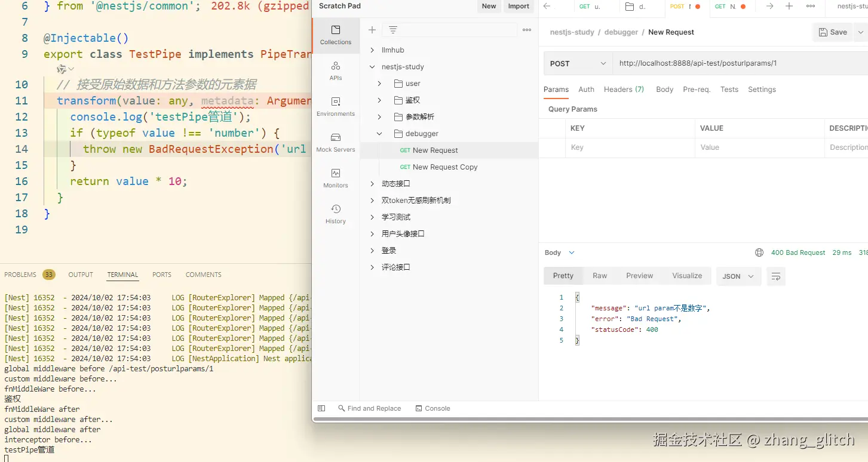This screenshot has width=868, height=462.
Task: Expand the 鉴权 folder
Action: pos(379,100)
